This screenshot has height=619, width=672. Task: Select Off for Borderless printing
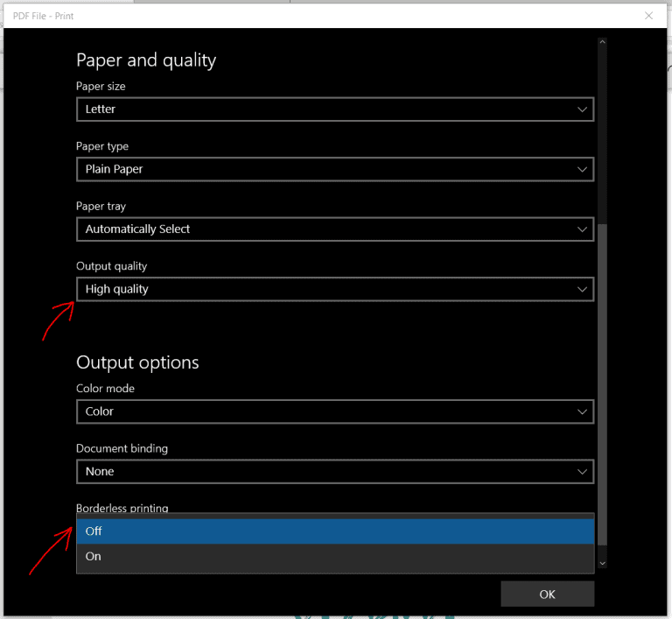click(x=335, y=531)
